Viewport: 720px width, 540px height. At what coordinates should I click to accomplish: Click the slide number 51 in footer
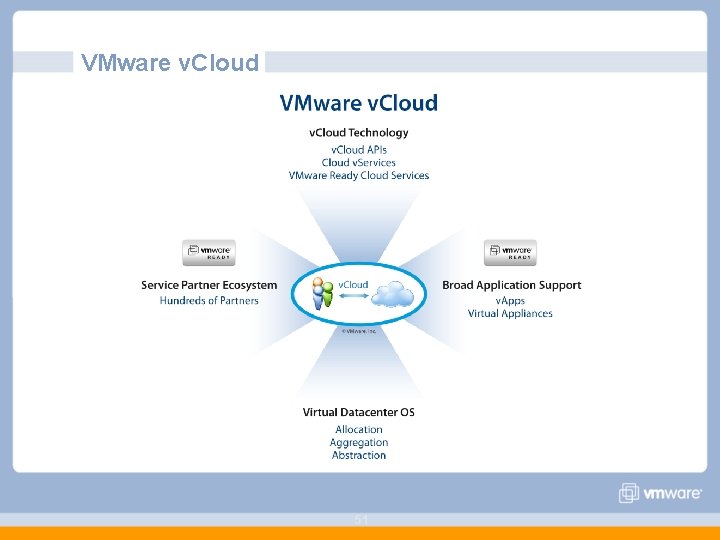coord(361,519)
